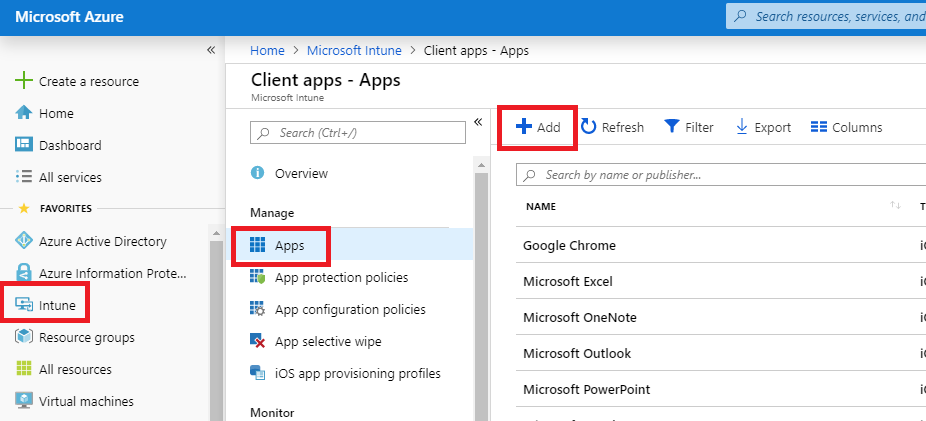Click the Refresh circular arrow icon

click(588, 126)
